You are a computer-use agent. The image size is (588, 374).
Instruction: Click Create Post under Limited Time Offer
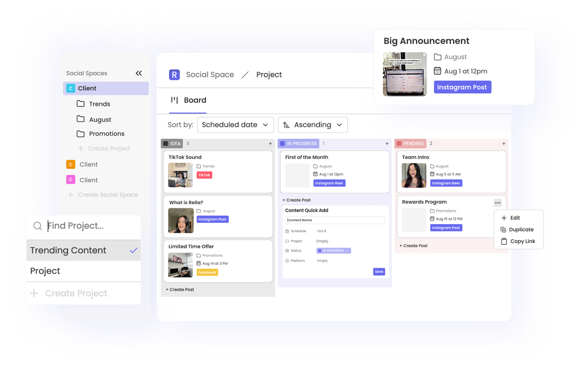tap(180, 289)
